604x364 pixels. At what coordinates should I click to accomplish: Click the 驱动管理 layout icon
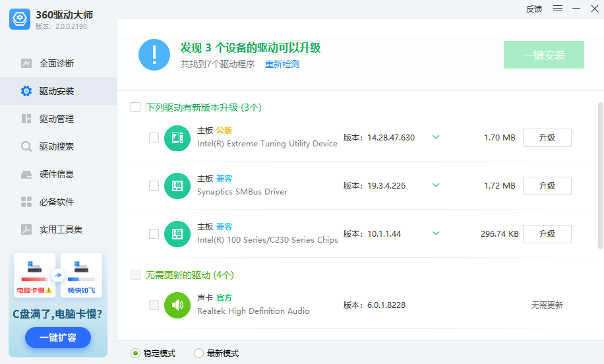click(x=26, y=119)
